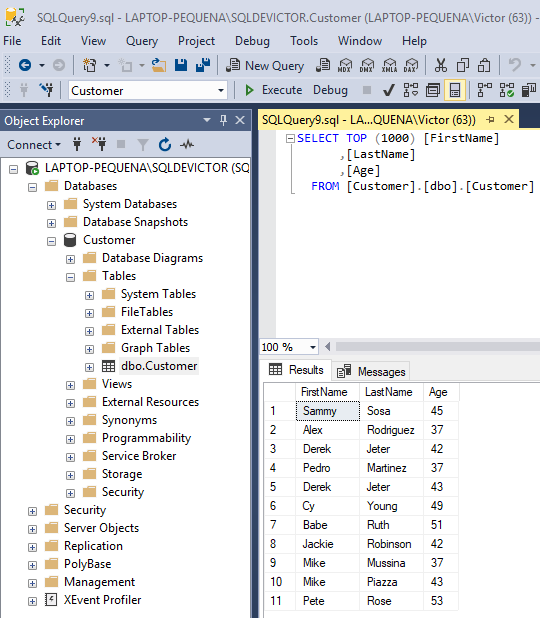Close the Object Explorer panel
The width and height of the screenshot is (540, 618).
pyautogui.click(x=240, y=120)
